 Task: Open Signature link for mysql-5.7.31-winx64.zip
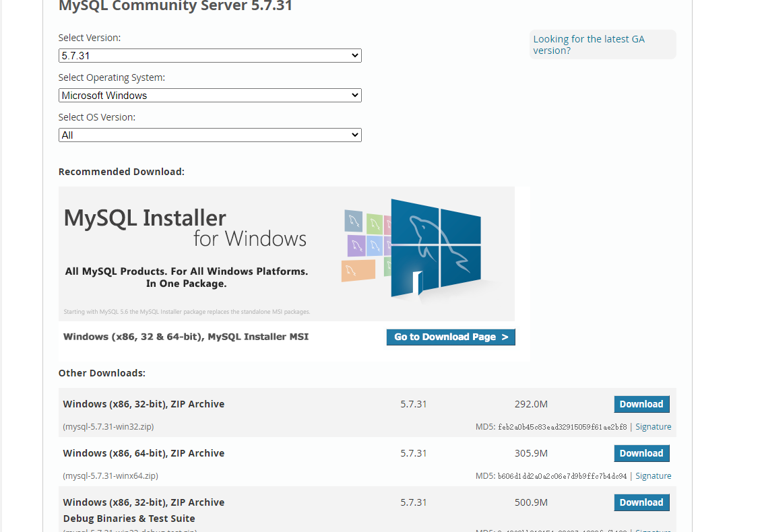(653, 475)
